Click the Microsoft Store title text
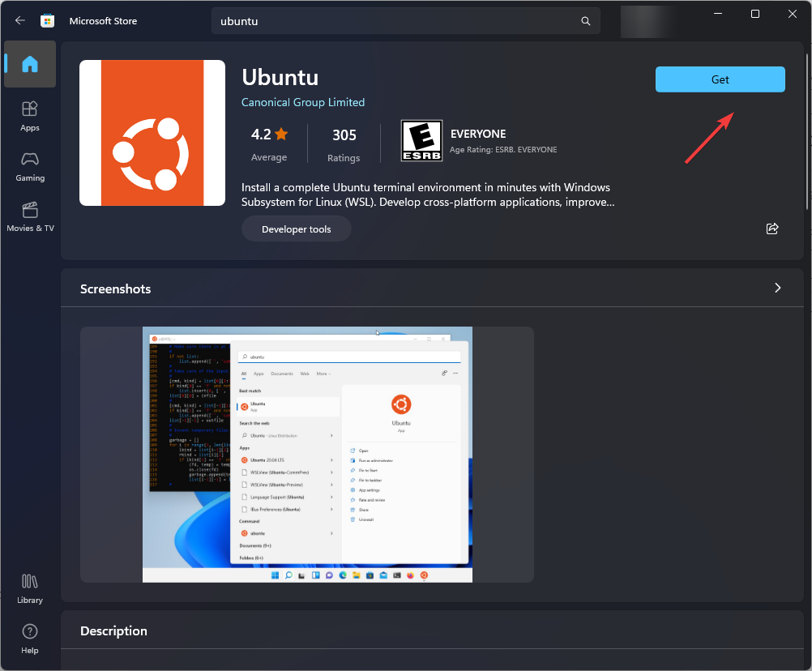 click(x=103, y=21)
